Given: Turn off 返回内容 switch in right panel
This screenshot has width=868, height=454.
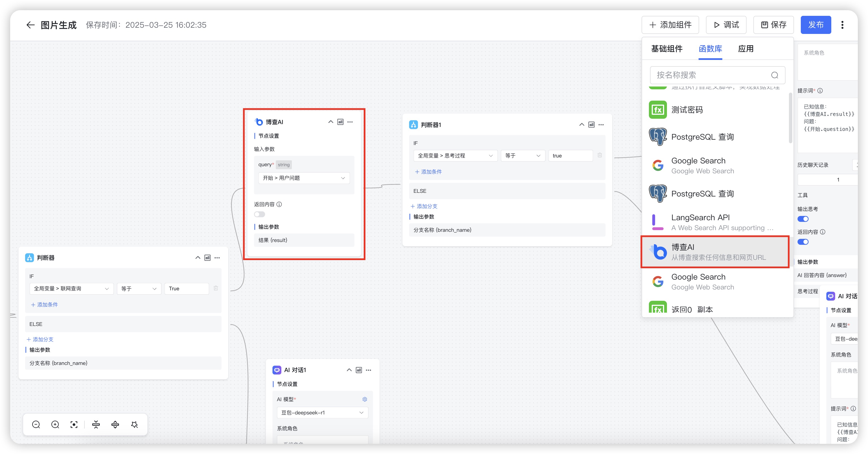Looking at the screenshot, I should (803, 242).
